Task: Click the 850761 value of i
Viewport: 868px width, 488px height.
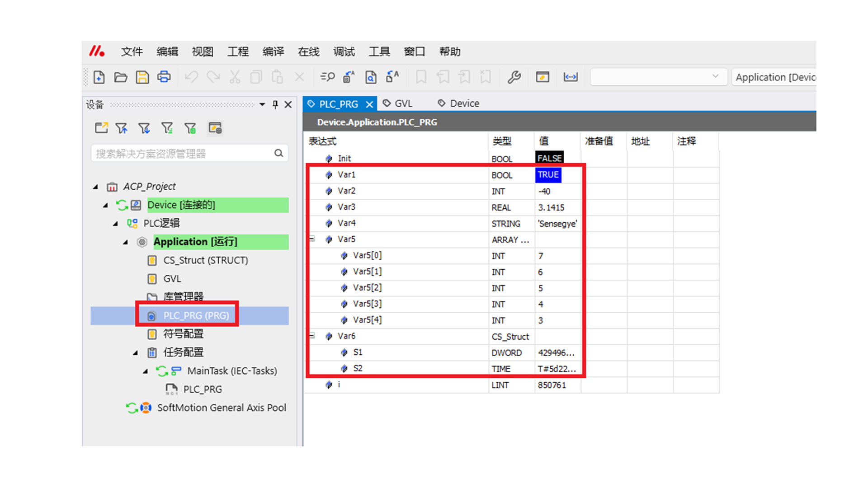Action: [x=552, y=385]
